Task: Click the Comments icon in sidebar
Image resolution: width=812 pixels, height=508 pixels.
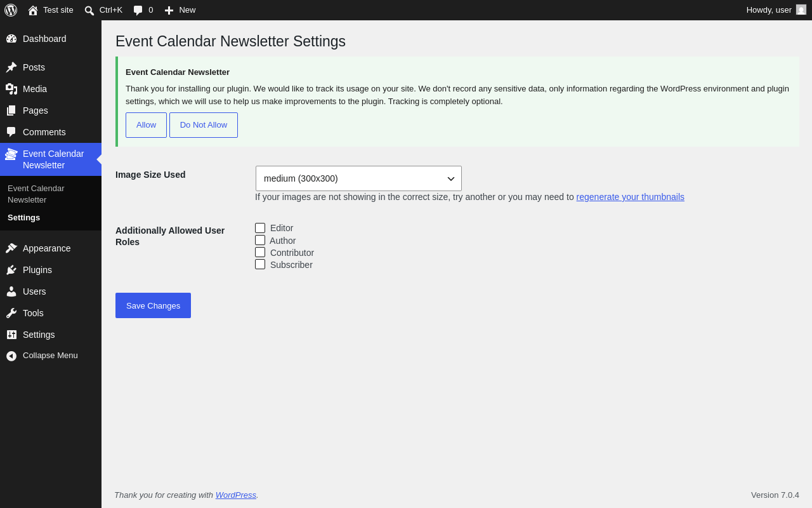Action: tap(11, 132)
